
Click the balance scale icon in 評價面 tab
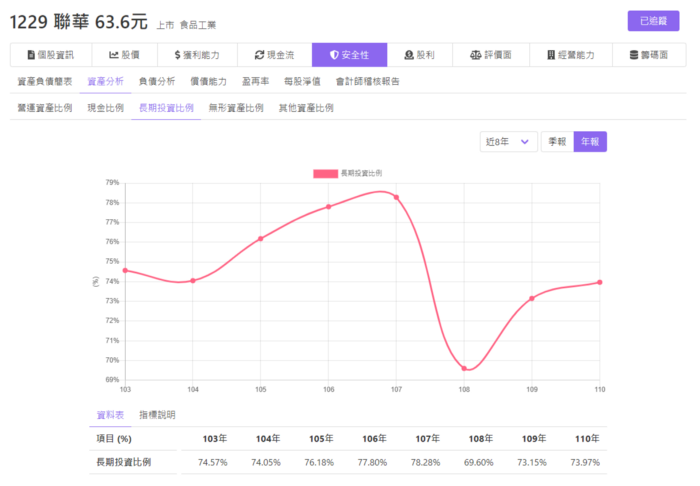(x=475, y=55)
